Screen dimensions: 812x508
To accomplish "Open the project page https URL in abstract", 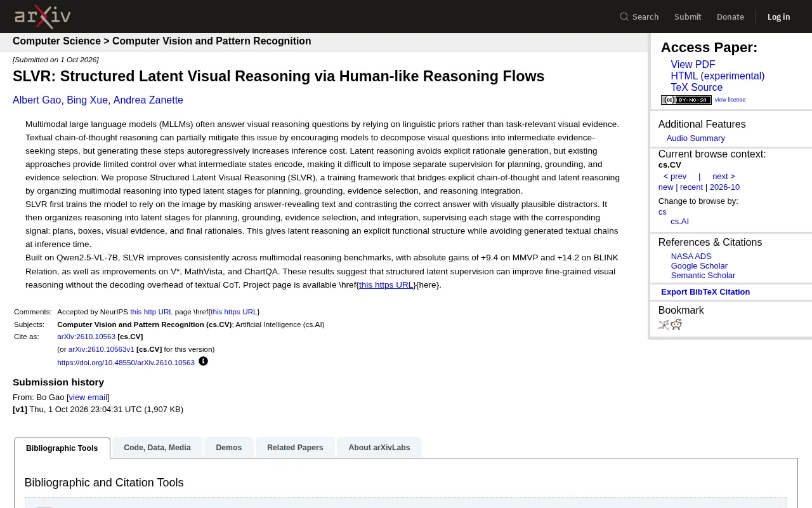I will pos(386,285).
